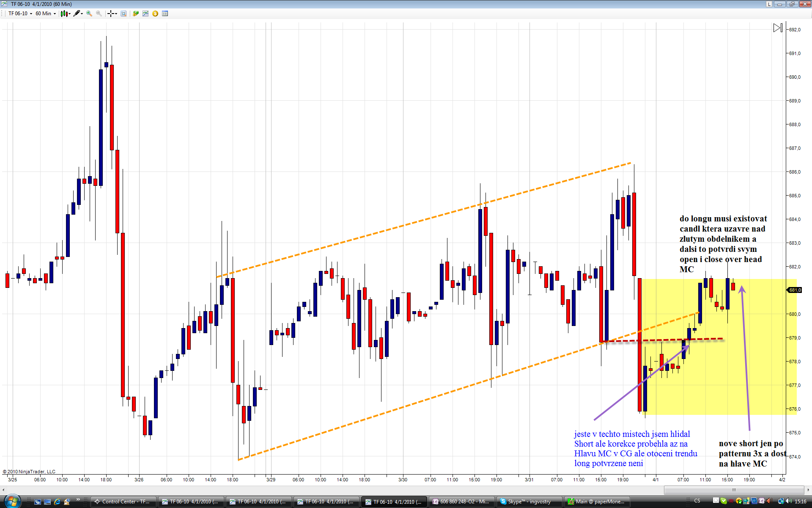This screenshot has width=812, height=508.
Task: Toggle the properties table icon
Action: 165,14
